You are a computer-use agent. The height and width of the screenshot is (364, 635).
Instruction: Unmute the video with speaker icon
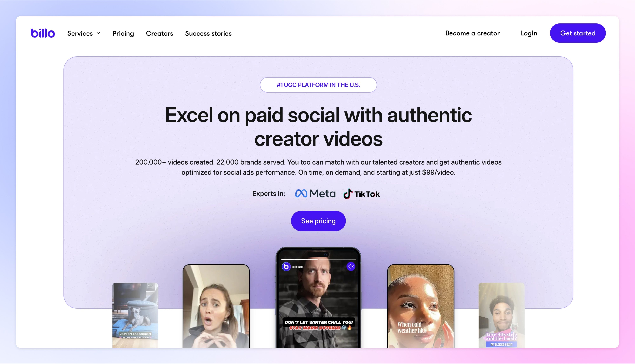point(351,267)
